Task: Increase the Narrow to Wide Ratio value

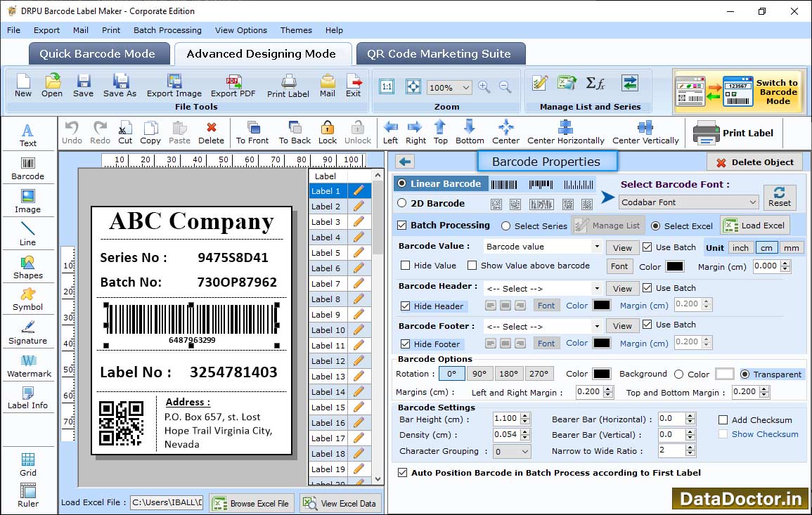Action: point(690,448)
